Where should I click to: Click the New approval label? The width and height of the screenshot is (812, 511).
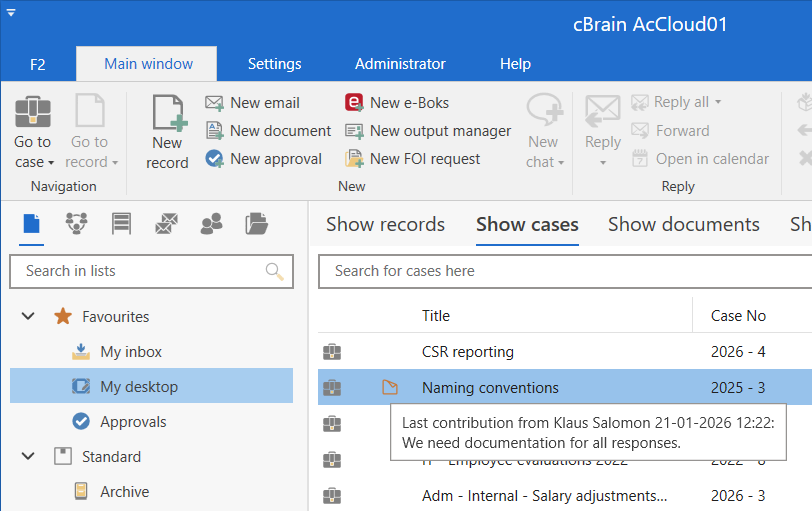pos(276,159)
